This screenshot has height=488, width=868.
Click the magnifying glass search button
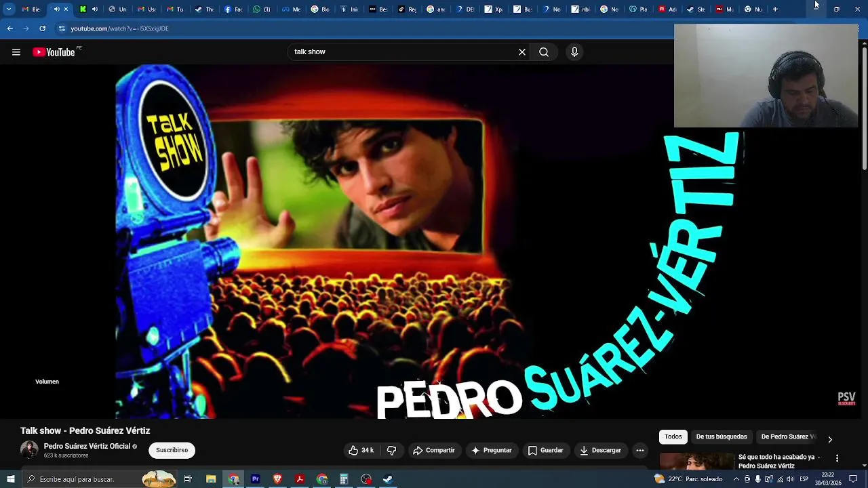pos(544,52)
